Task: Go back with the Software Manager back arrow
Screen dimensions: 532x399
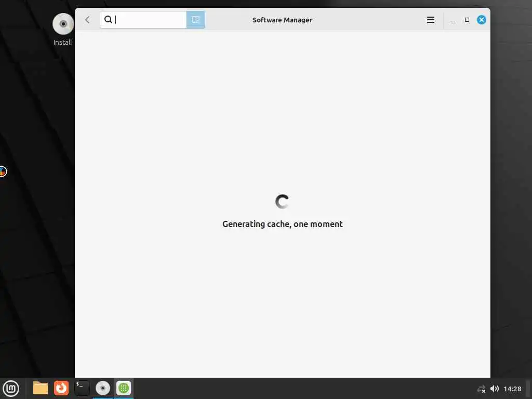Action: tap(87, 20)
